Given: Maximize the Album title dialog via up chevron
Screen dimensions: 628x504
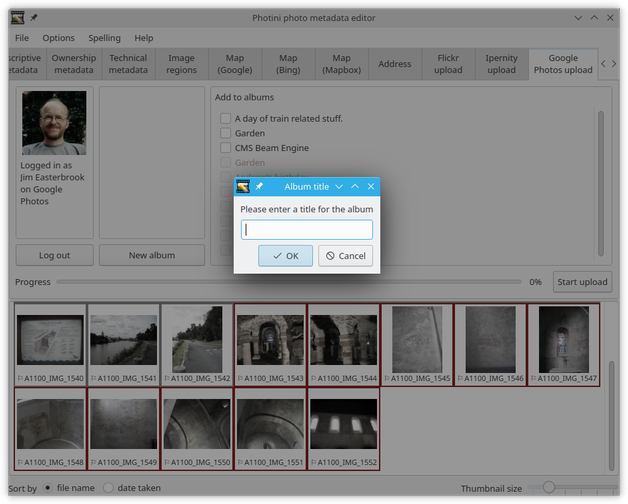Looking at the screenshot, I should [355, 186].
